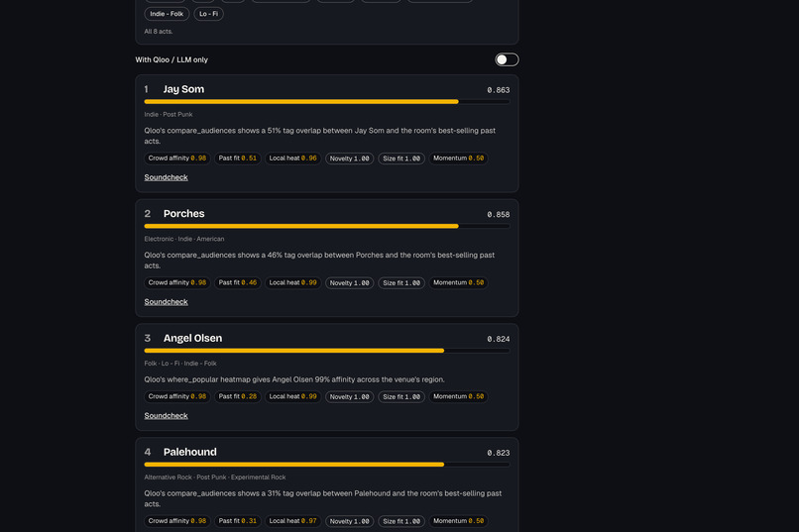The height and width of the screenshot is (532, 799).
Task: Click Porches Past fit 0.46 chip
Action: (x=238, y=282)
